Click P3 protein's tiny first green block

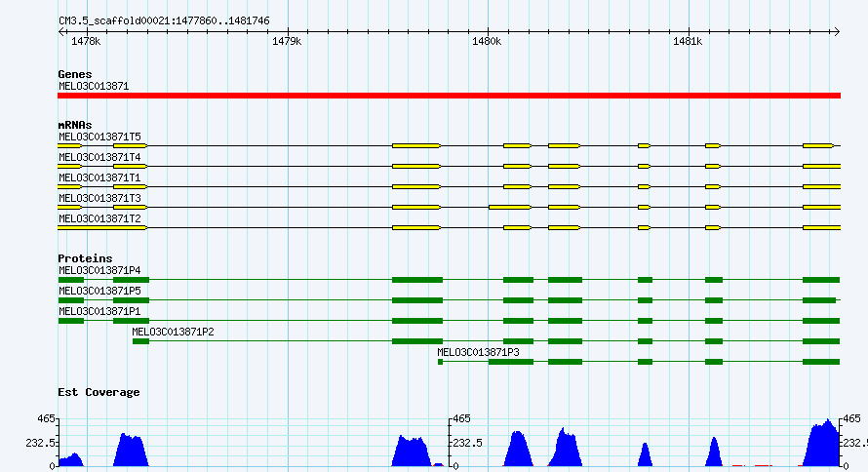[440, 362]
